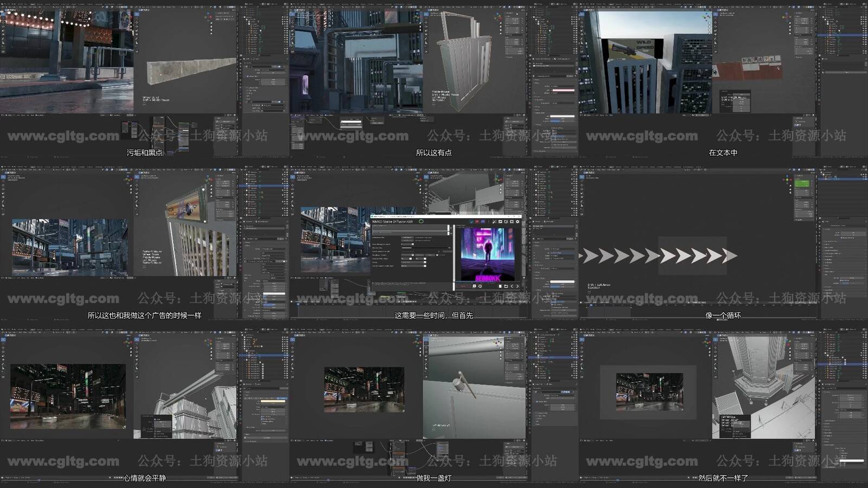Image resolution: width=868 pixels, height=488 pixels.
Task: Click white color swatch in Stable Diffusion frame properties
Action: click(x=562, y=282)
